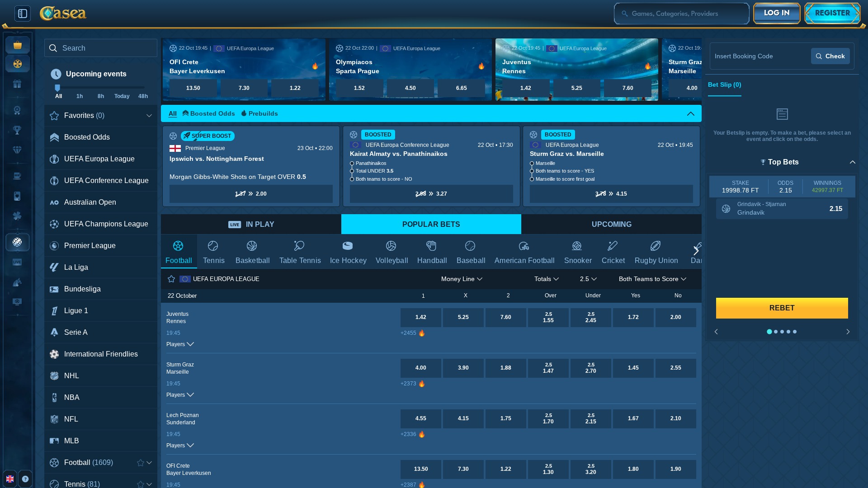Collapse the boosted odds panel chevron
This screenshot has width=868, height=488.
tap(691, 113)
